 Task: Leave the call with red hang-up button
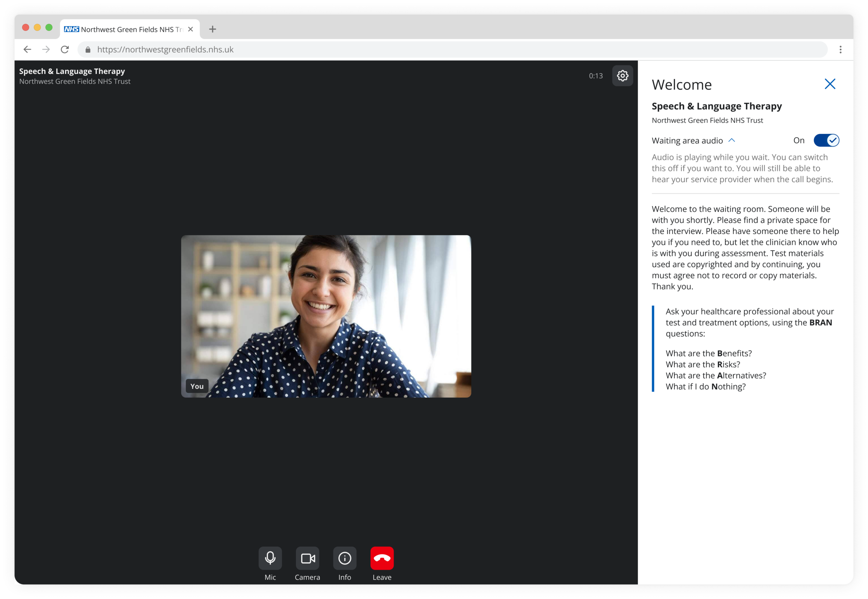pos(382,558)
